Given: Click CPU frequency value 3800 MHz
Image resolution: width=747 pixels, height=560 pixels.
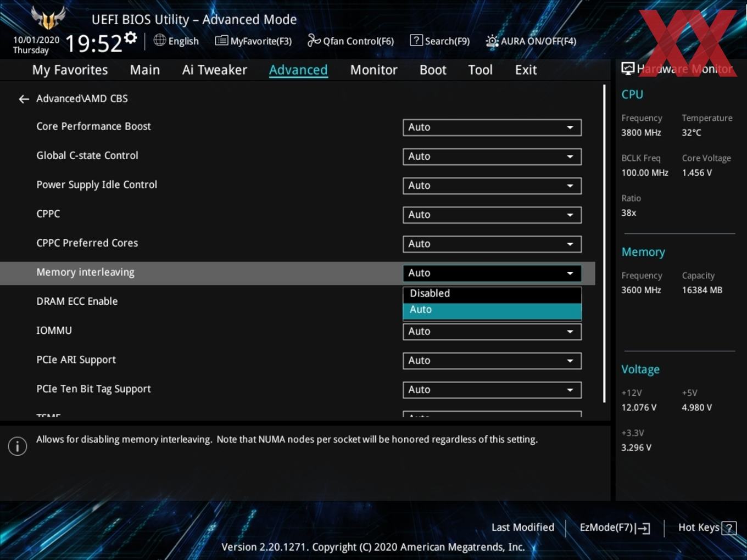Looking at the screenshot, I should click(x=641, y=132).
